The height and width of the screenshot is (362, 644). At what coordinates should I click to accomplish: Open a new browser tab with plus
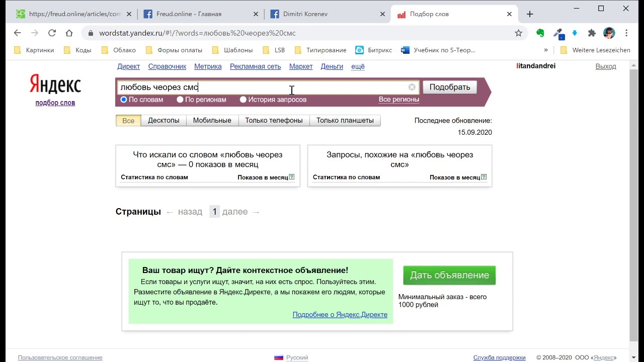pos(530,14)
